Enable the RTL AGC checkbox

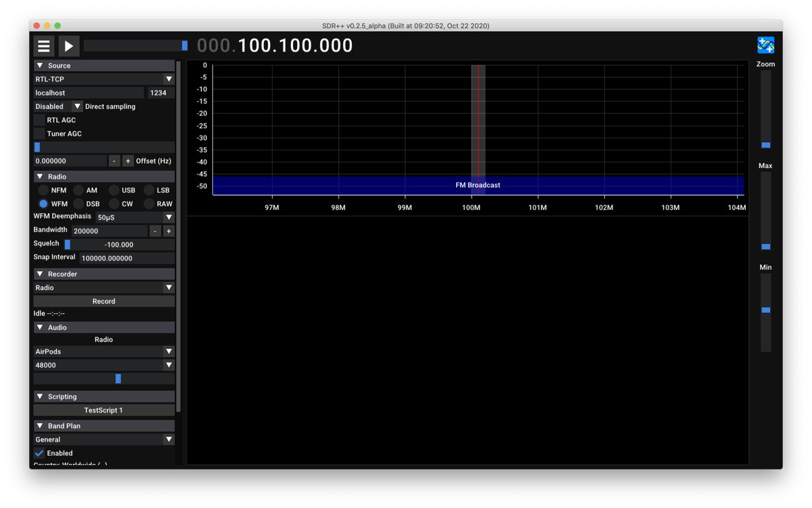[x=39, y=120]
